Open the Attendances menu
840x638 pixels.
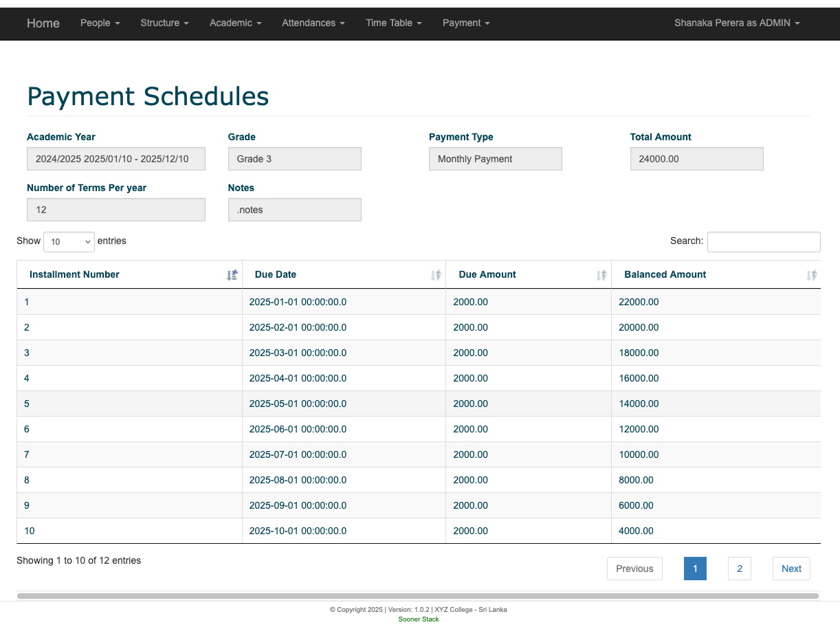(313, 23)
